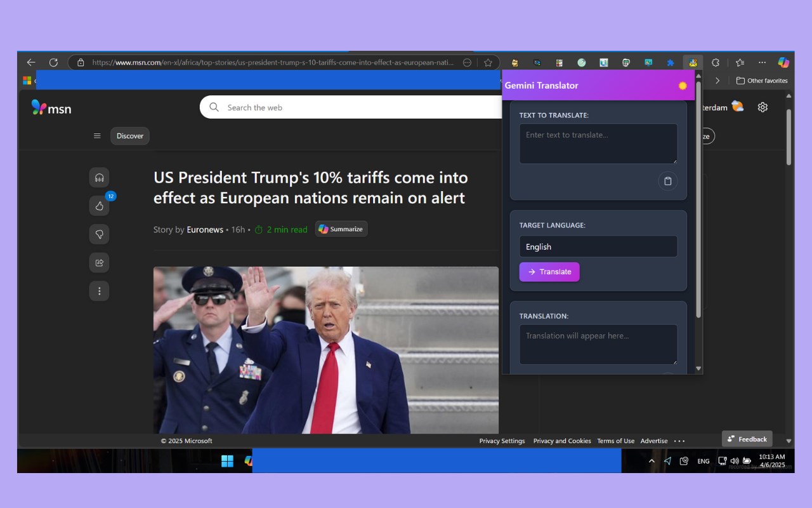Open the blue puzzle-piece extension icon
Screen dimensions: 812x508
pos(671,62)
